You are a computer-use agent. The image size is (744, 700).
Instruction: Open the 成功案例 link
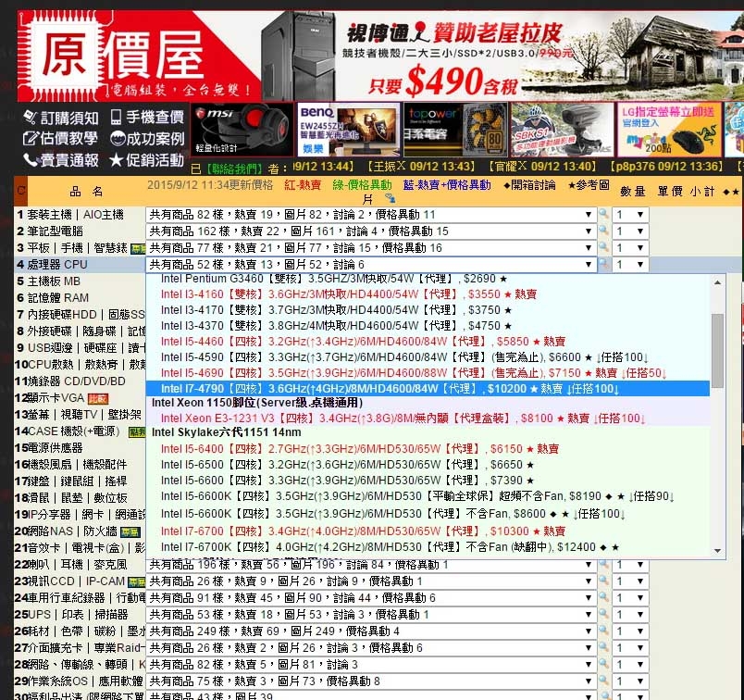coord(147,139)
